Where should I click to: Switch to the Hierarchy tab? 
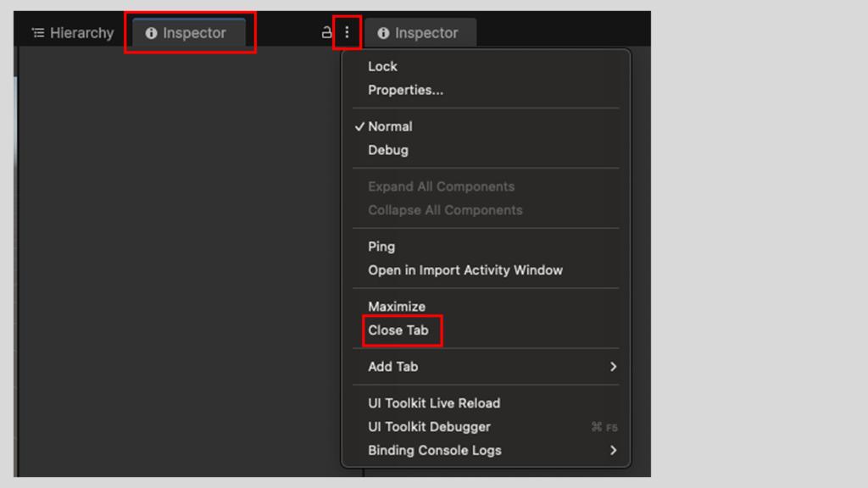73,33
